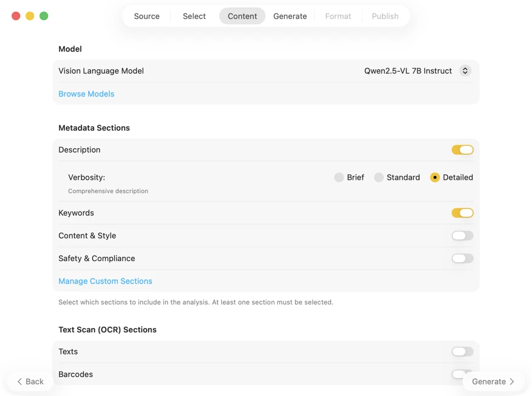Enable Safety & Compliance analysis
532x396 pixels.
click(x=462, y=258)
